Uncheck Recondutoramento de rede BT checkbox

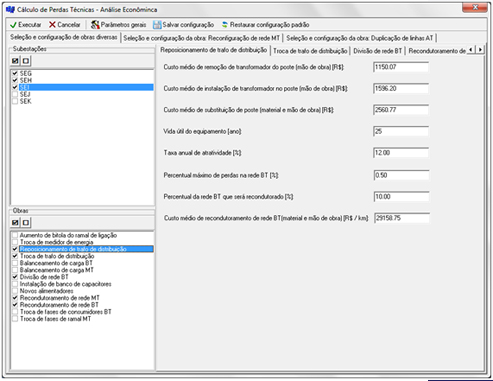coord(15,305)
